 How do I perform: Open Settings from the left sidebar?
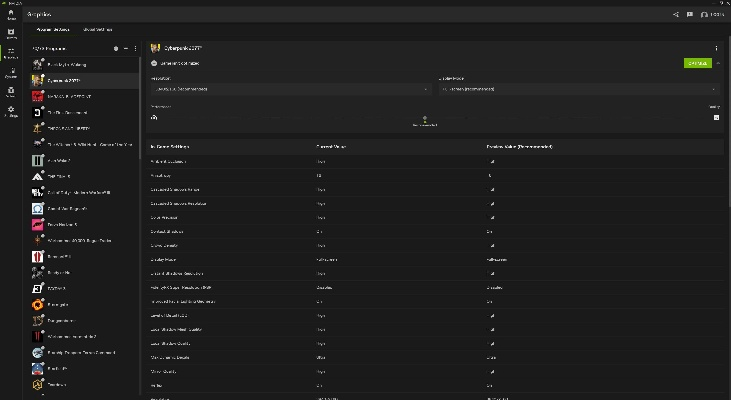pyautogui.click(x=11, y=111)
